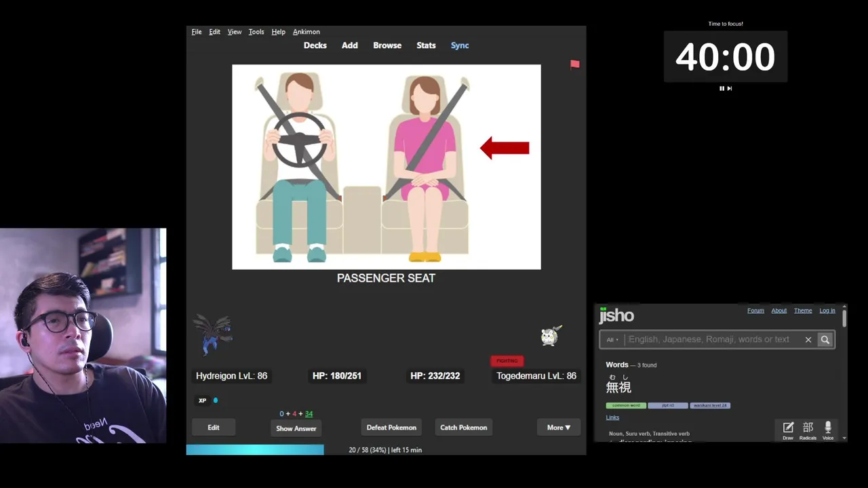868x488 pixels.
Task: Click the '40:00' timer display
Action: (x=725, y=57)
